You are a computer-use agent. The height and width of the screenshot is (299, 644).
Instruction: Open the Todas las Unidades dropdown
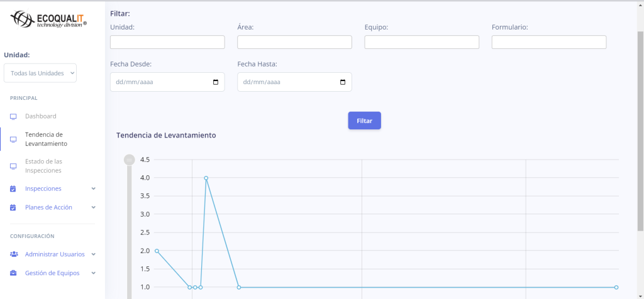point(40,73)
